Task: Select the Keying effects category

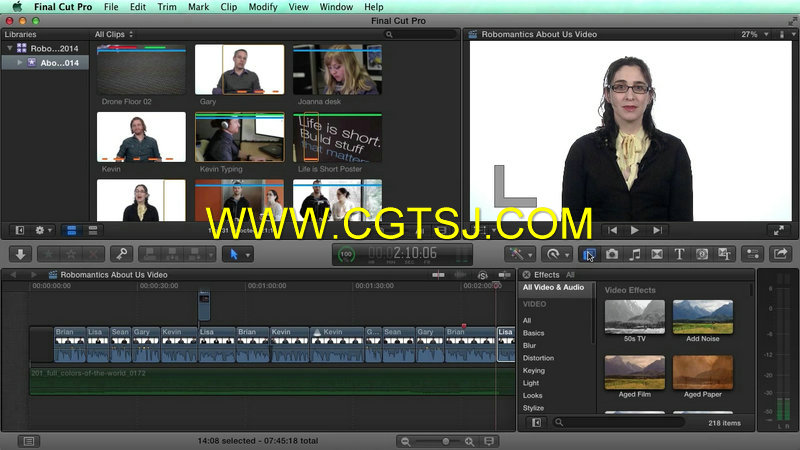Action: coord(534,370)
